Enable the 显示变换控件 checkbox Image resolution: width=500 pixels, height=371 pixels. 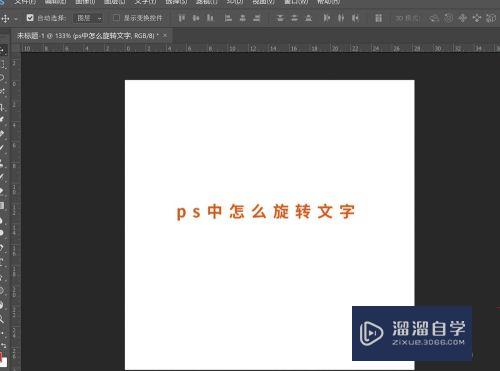pyautogui.click(x=116, y=18)
